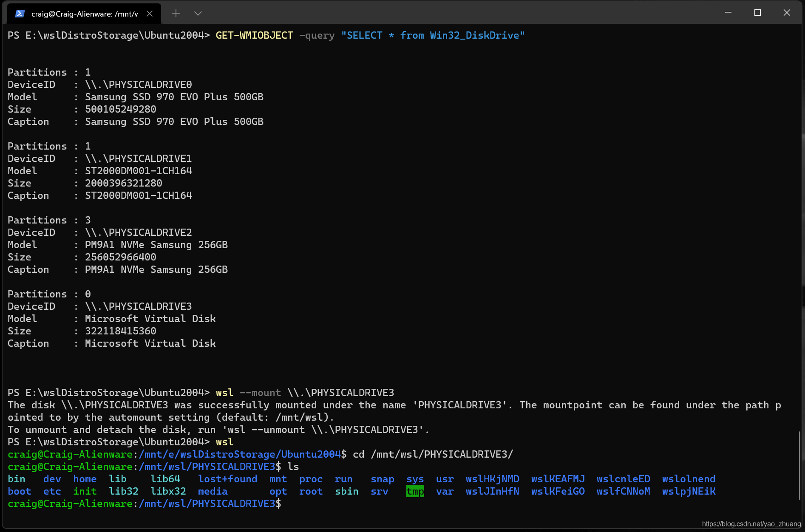The height and width of the screenshot is (532, 805).
Task: Click the home directory name
Action: pos(85,479)
